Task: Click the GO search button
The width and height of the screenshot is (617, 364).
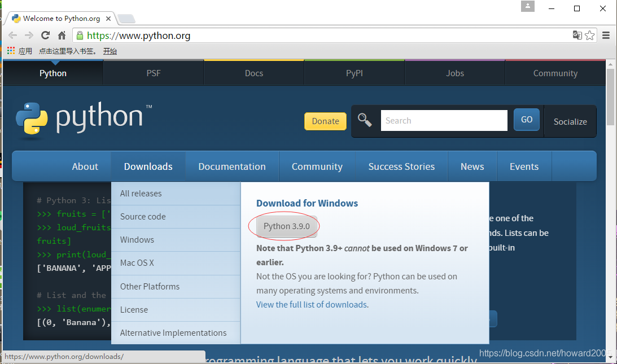Action: pyautogui.click(x=527, y=120)
